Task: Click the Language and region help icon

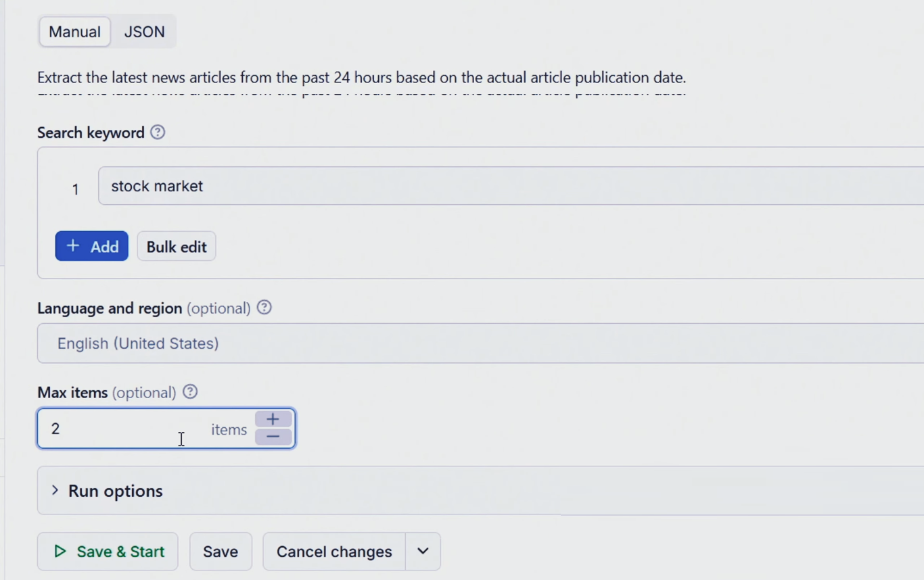Action: click(264, 308)
